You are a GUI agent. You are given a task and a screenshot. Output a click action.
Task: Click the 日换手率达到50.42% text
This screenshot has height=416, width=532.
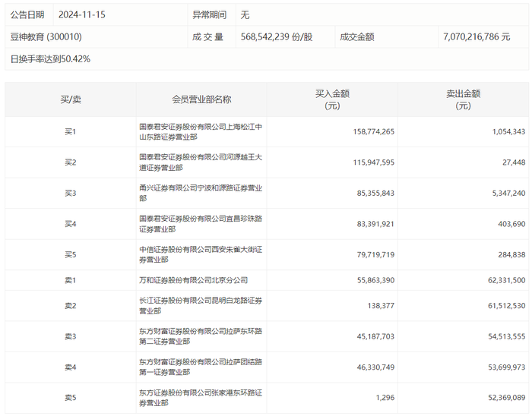[x=50, y=59]
